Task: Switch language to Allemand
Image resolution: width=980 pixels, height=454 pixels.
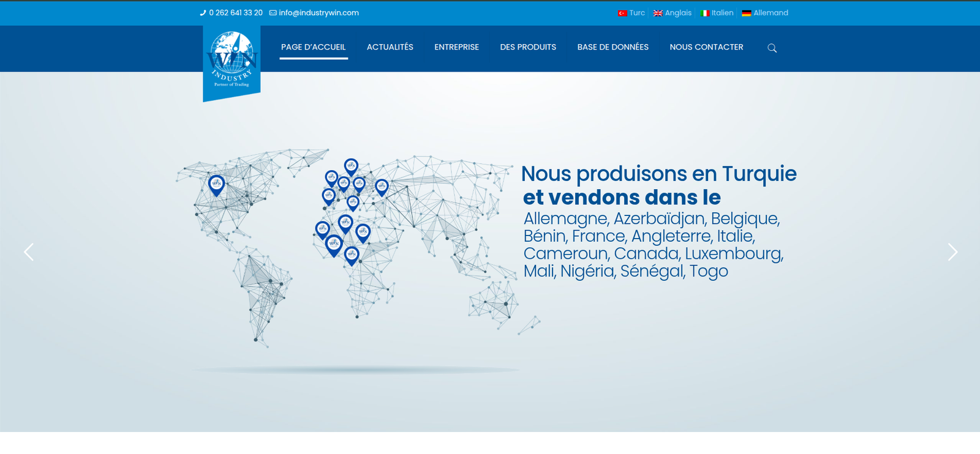Action: click(x=771, y=13)
